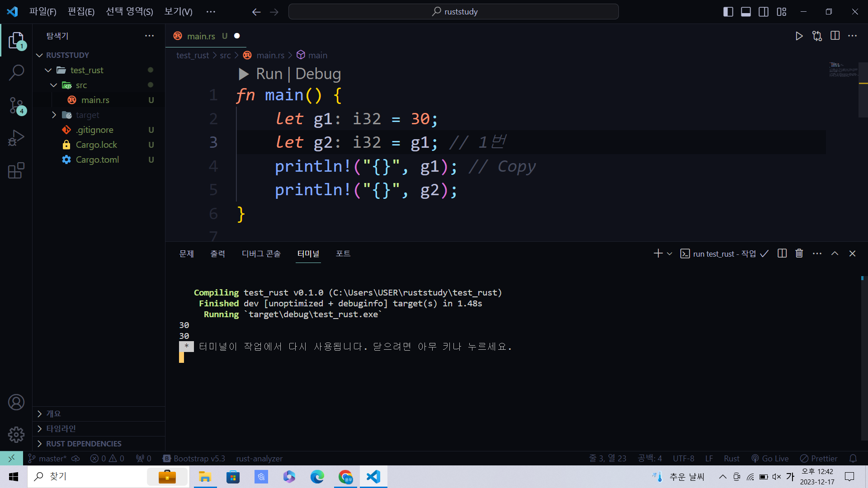Viewport: 868px width, 488px height.
Task: Open Run and Debug view
Action: [x=16, y=138]
